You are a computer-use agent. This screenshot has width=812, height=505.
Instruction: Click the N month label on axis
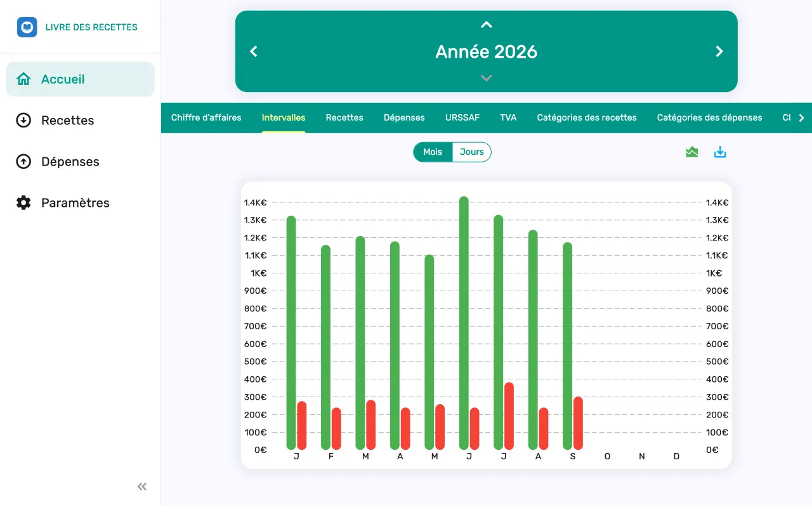[x=642, y=456]
